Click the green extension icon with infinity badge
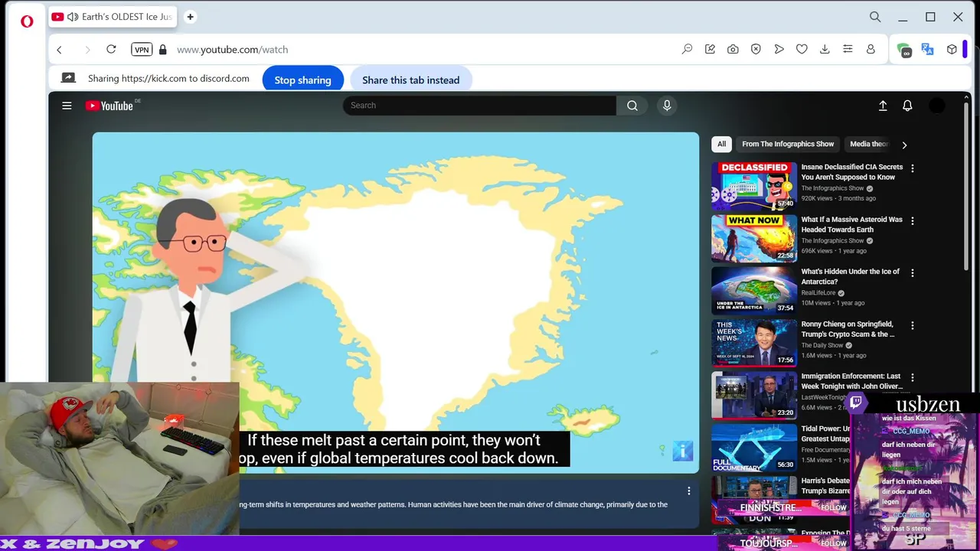The width and height of the screenshot is (980, 551). pyautogui.click(x=904, y=50)
